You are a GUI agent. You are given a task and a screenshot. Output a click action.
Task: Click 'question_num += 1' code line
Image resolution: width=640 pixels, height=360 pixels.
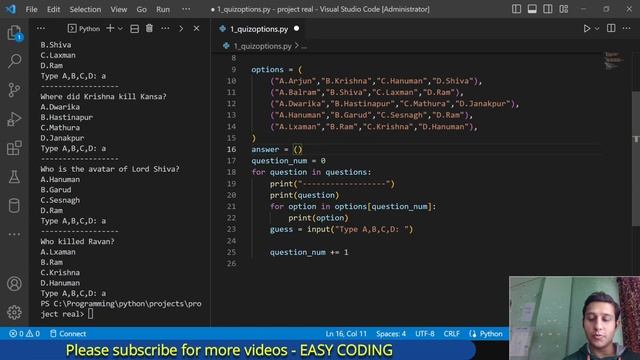pos(309,252)
